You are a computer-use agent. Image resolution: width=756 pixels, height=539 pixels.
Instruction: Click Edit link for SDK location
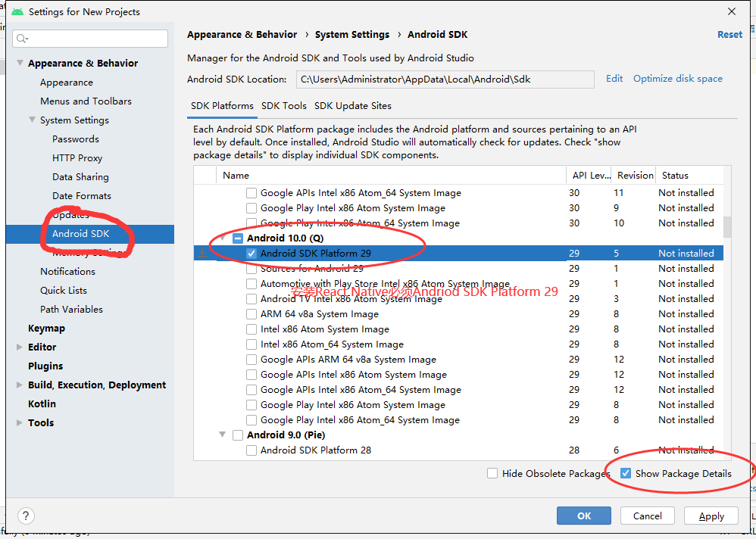click(614, 79)
